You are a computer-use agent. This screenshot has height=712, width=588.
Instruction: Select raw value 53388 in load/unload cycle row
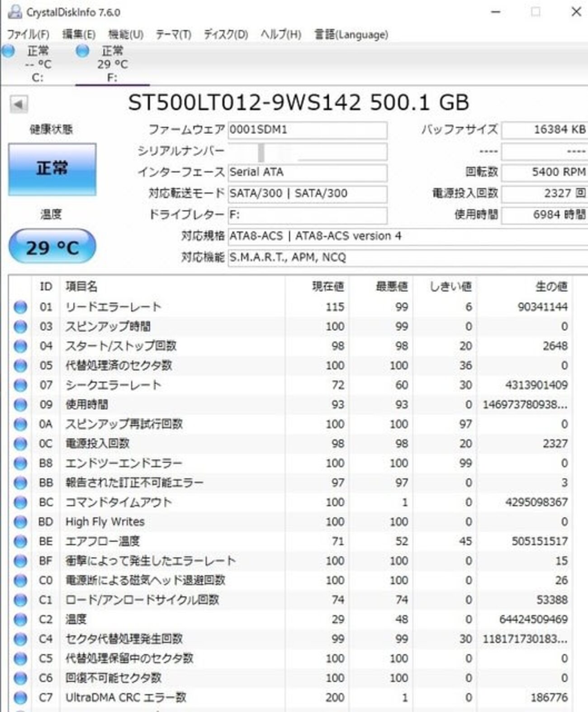tap(552, 600)
